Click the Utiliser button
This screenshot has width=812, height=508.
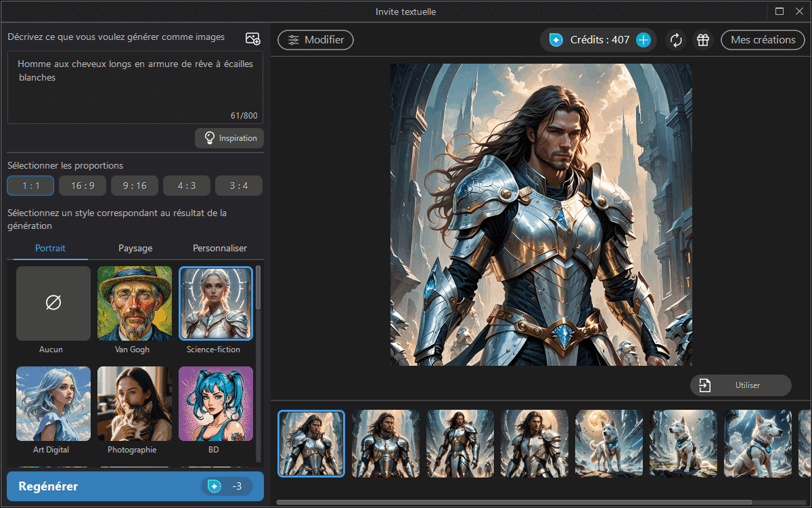pos(741,385)
